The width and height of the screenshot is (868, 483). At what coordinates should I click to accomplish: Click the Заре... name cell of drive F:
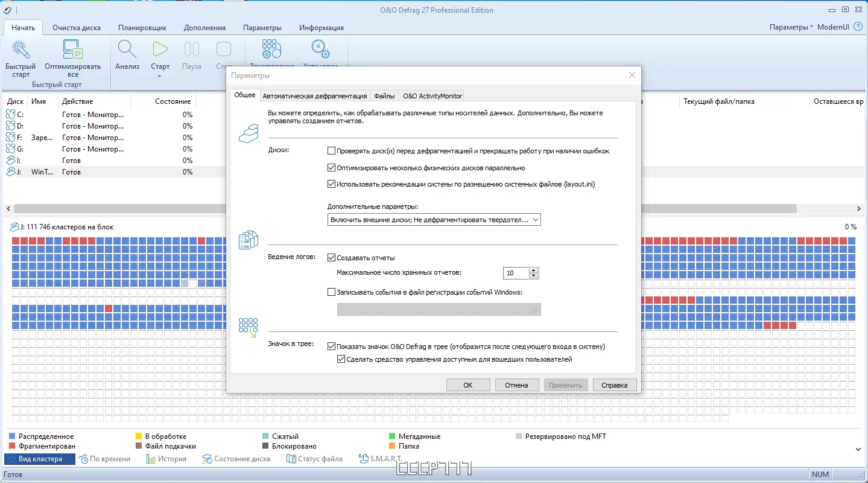click(x=42, y=138)
